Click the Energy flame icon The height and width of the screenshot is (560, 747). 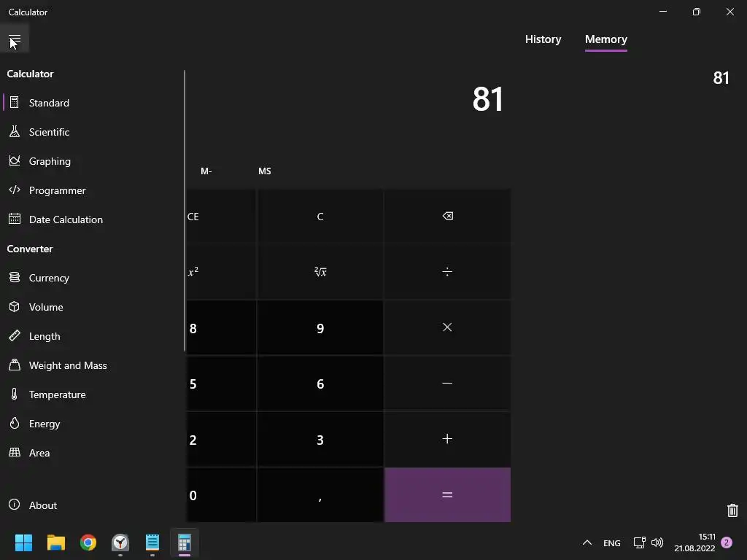coord(15,423)
